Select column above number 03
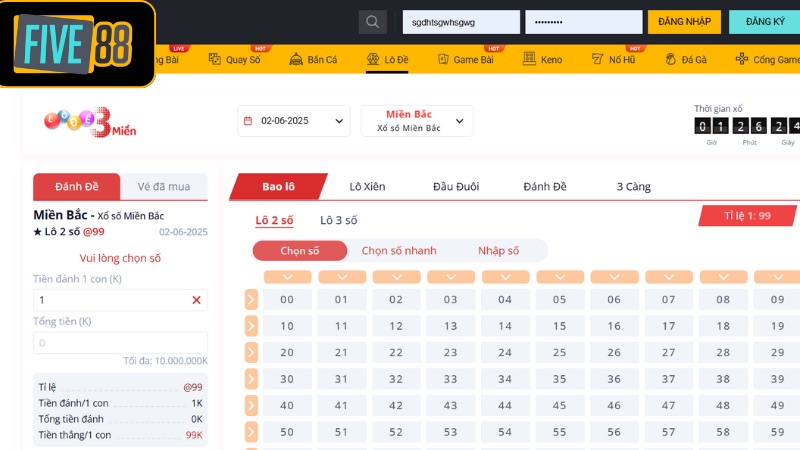 coord(451,277)
